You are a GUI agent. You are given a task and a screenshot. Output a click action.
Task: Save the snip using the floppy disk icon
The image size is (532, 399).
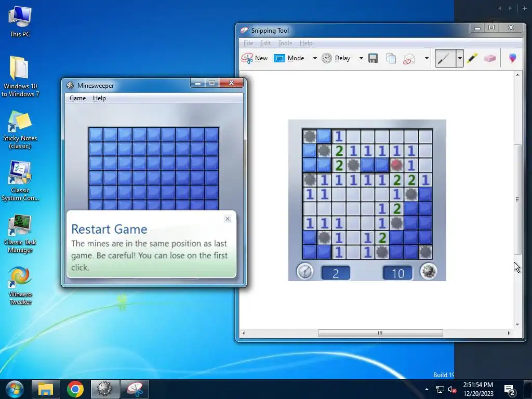373,58
